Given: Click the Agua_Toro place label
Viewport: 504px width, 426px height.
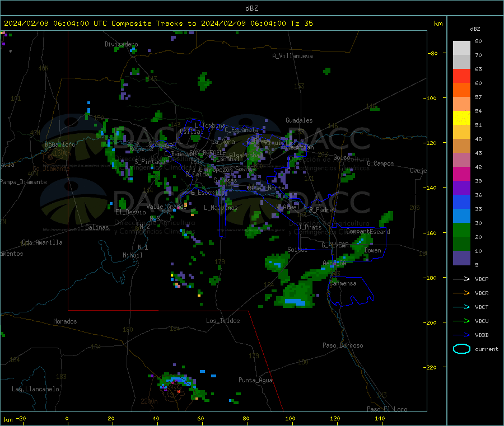Looking at the screenshot, I should 60,144.
